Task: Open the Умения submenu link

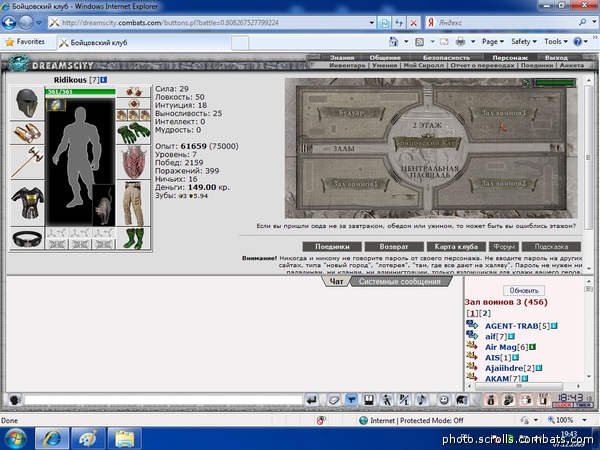Action: pos(385,65)
